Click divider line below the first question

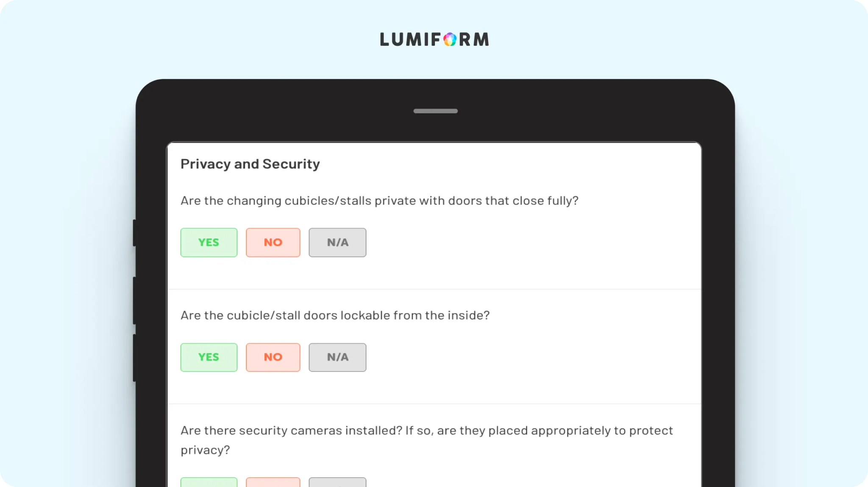pyautogui.click(x=434, y=289)
